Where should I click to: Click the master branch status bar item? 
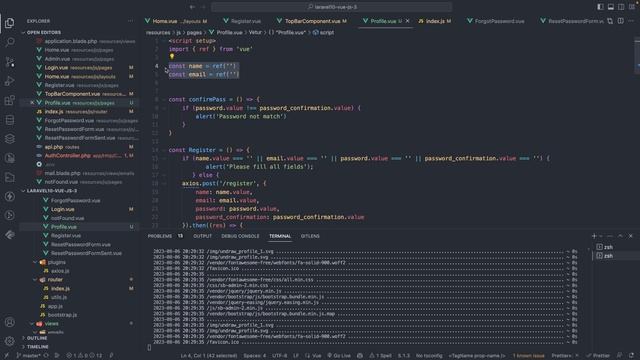[28, 356]
